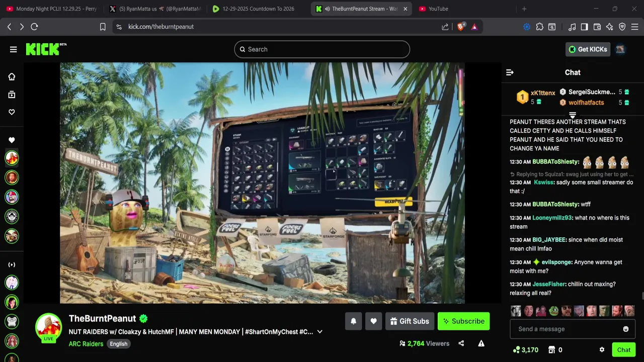Switch to Monday Night PCLII tab
The height and width of the screenshot is (362, 644).
click(52, 9)
